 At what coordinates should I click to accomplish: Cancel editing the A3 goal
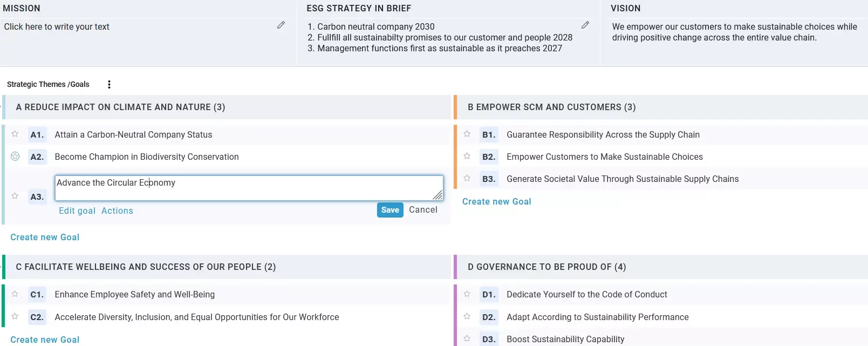[x=423, y=210]
